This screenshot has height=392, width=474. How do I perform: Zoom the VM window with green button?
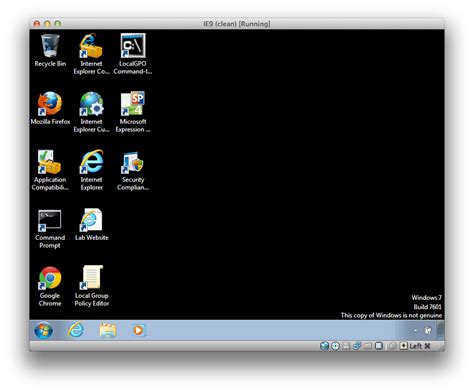[58, 24]
